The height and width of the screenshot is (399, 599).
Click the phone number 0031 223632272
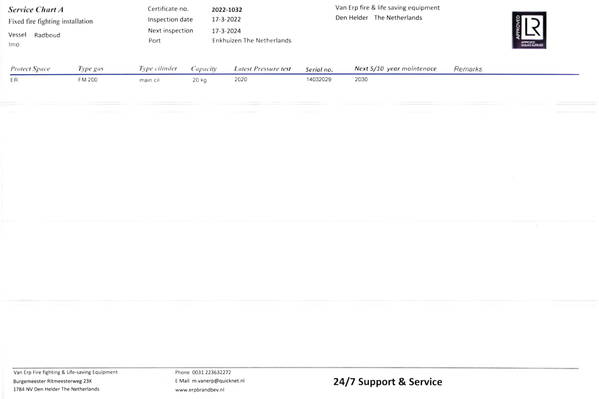tap(211, 372)
